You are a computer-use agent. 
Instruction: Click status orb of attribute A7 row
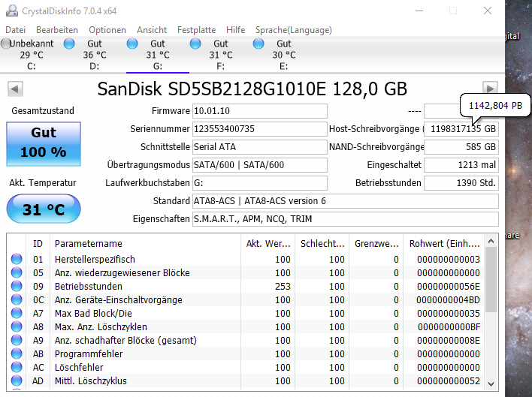[17, 313]
